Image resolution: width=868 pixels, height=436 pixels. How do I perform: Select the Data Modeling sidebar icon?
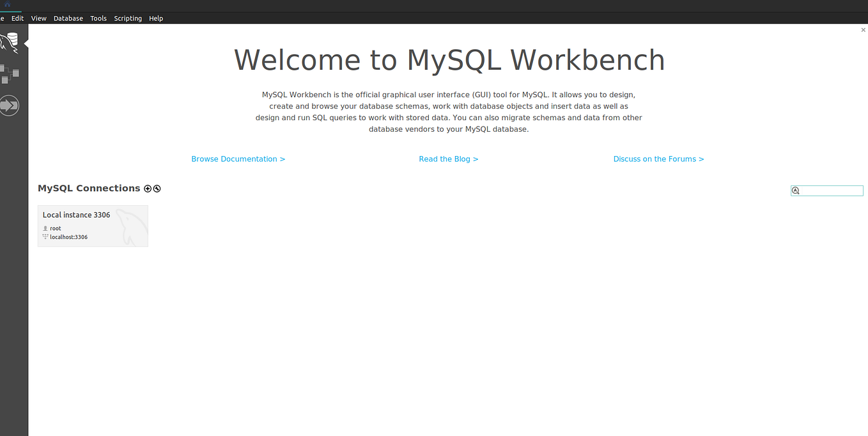[x=10, y=74]
